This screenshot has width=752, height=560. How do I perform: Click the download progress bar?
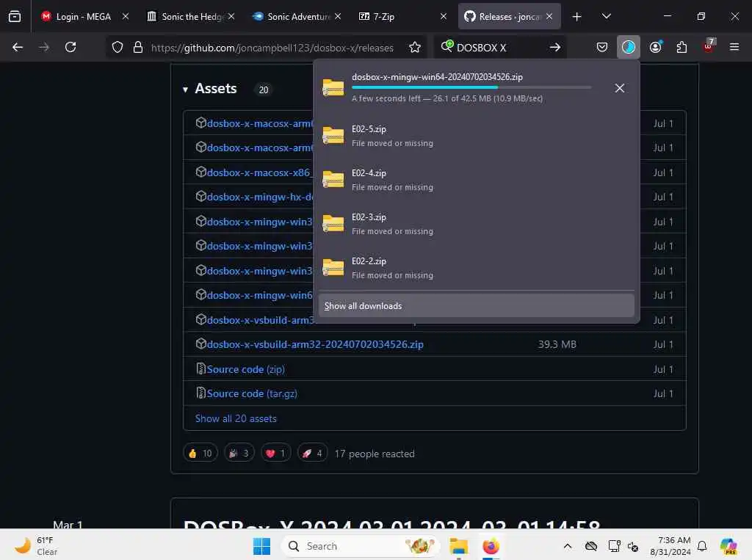[x=471, y=87]
